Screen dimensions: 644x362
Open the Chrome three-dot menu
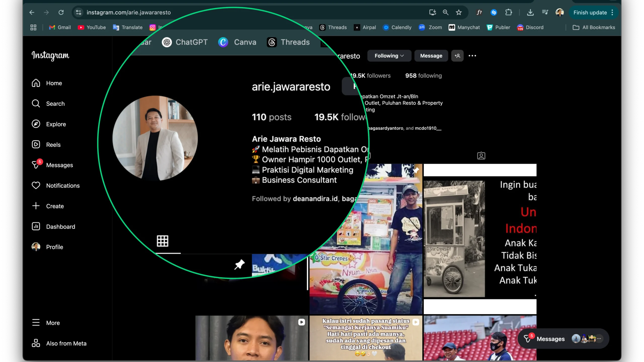tap(612, 13)
